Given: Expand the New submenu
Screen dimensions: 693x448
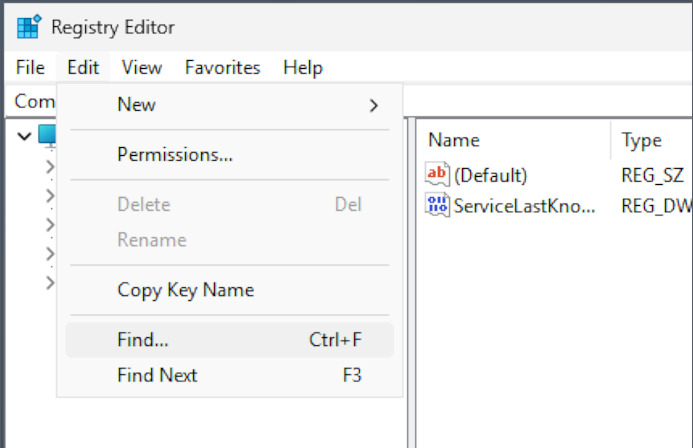Looking at the screenshot, I should click(229, 105).
